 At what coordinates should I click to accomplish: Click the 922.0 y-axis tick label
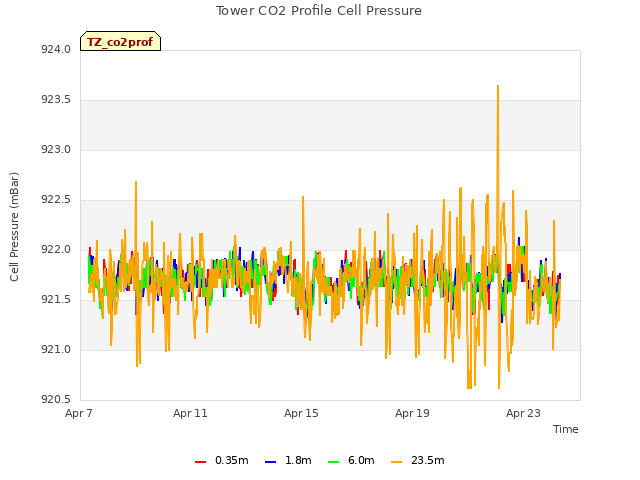tap(56, 249)
